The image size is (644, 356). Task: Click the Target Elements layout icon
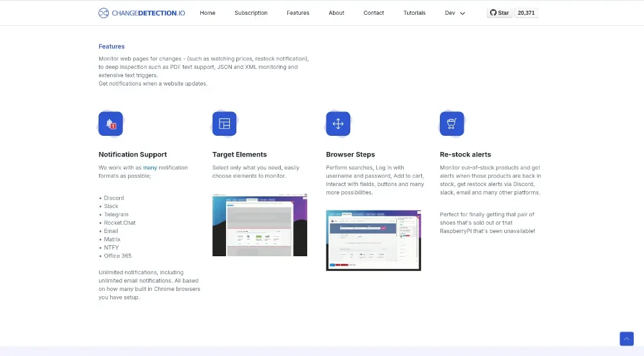224,124
